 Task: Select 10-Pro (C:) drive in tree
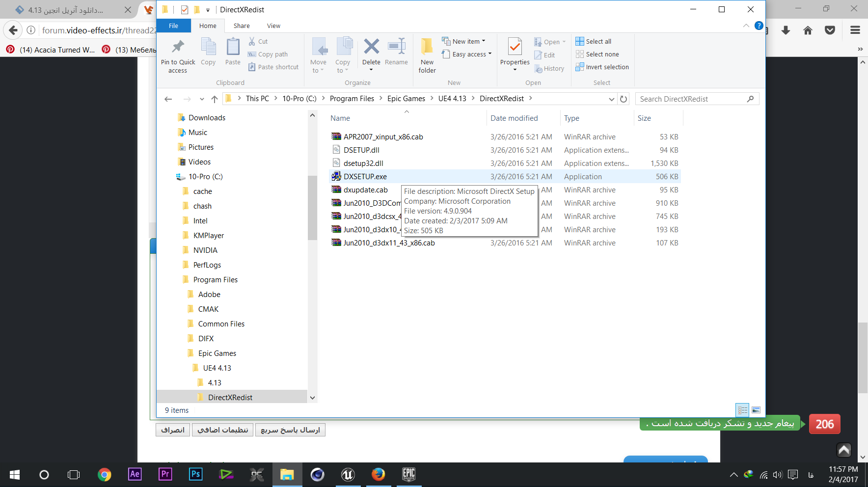tap(205, 176)
